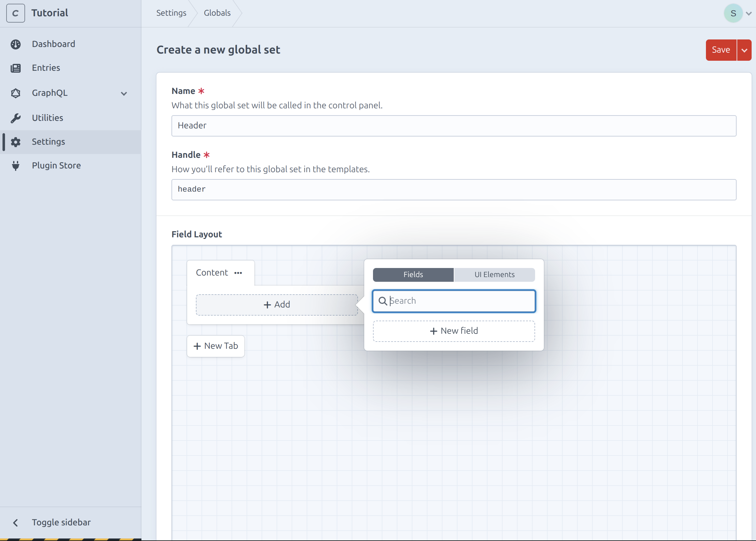
Task: Click the GraphQL logo icon
Action: pos(16,93)
